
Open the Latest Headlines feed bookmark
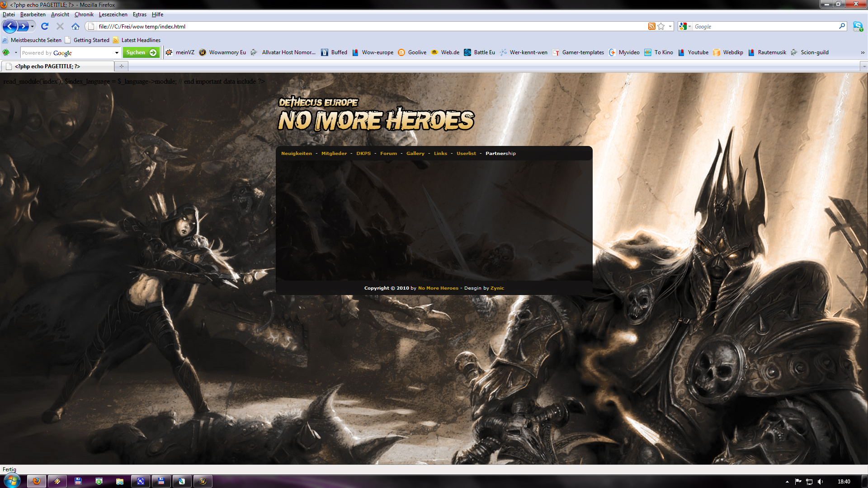click(137, 40)
